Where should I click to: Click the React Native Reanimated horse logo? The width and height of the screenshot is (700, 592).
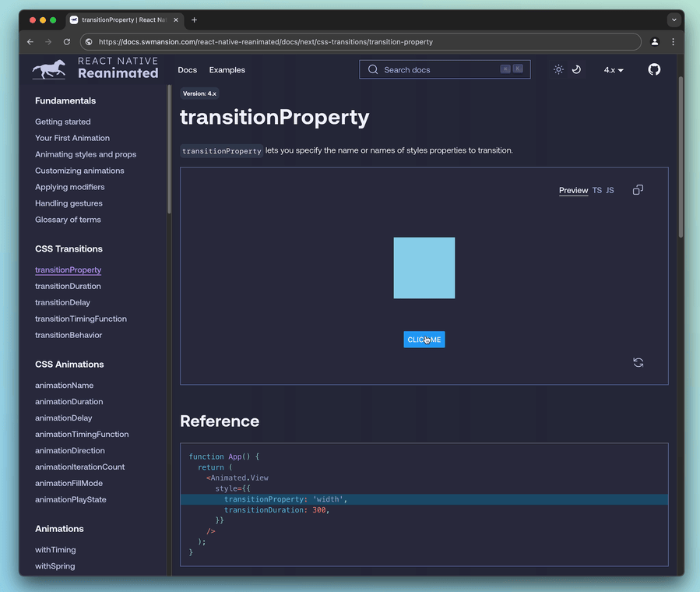point(49,70)
